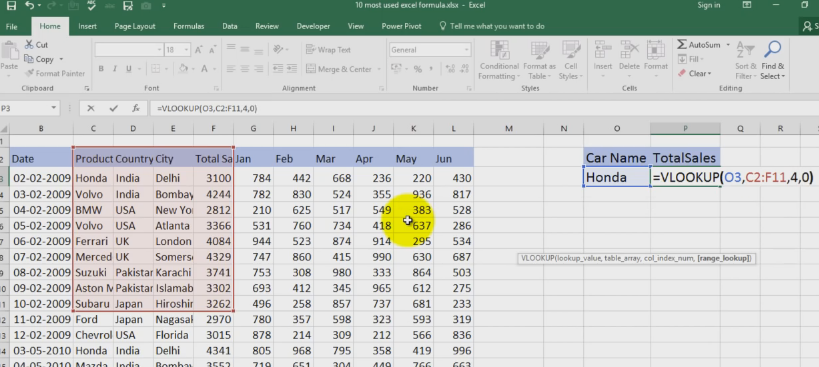Open Customize Quick Access Toolbar arrow
The image size is (819, 367).
pyautogui.click(x=163, y=6)
